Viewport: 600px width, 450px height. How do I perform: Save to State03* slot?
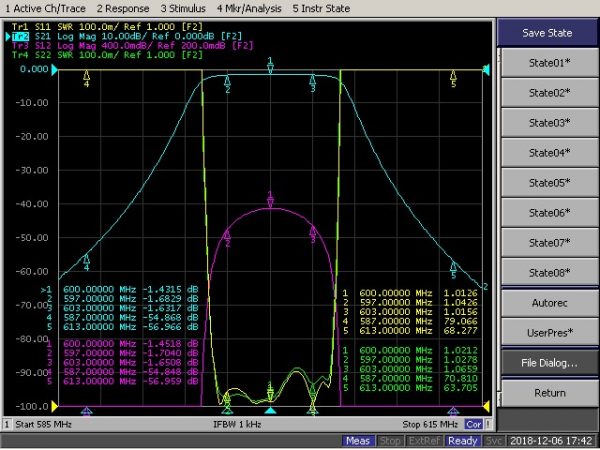pyautogui.click(x=549, y=123)
